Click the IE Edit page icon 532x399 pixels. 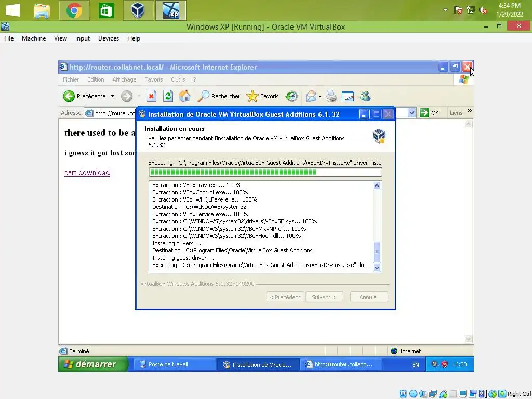tap(348, 96)
